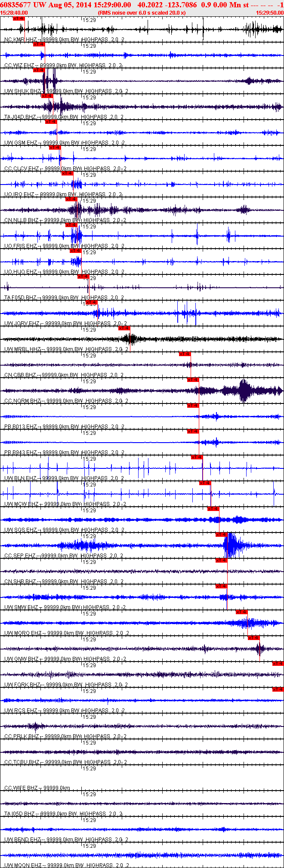Select the red pick flag on TA.F05D trace
Image resolution: width=284 pixels, height=868 pixels.
click(83, 277)
